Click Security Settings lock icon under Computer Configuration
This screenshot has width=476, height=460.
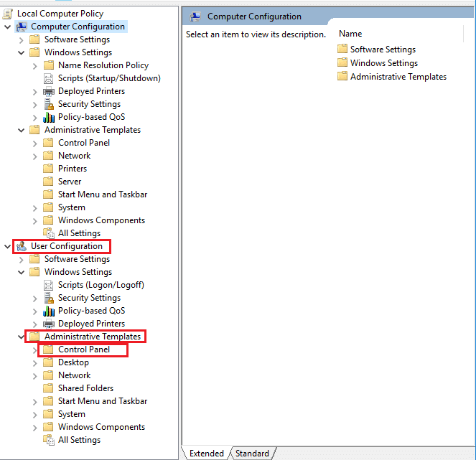click(49, 104)
